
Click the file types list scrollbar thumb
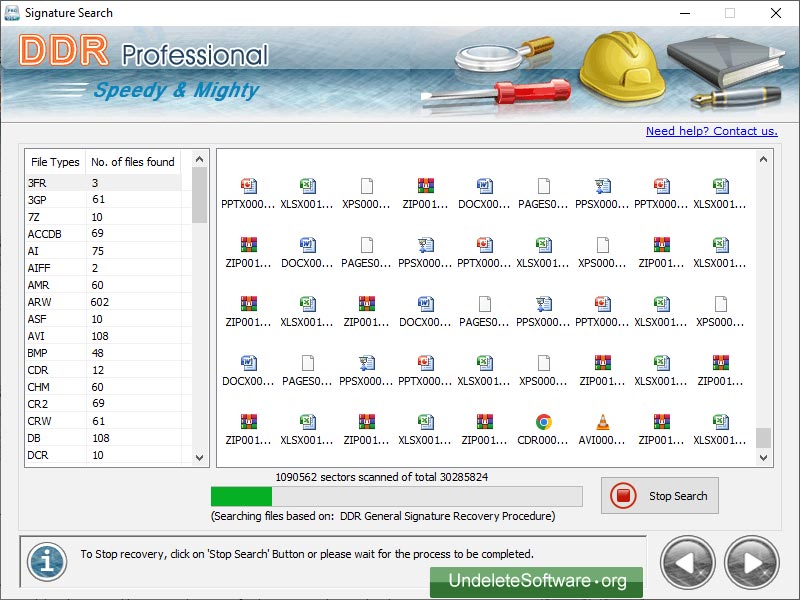coord(199,195)
